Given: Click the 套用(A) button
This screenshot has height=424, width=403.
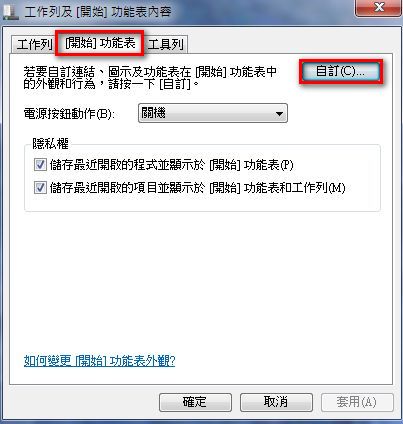Looking at the screenshot, I should tap(357, 402).
